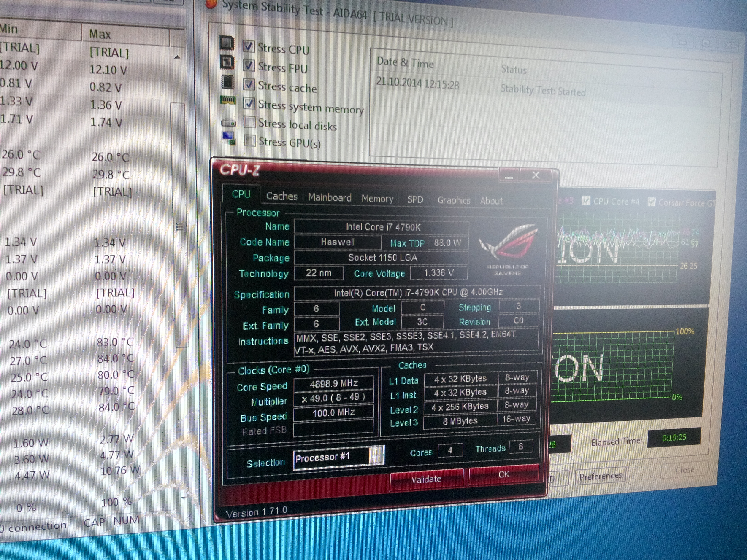The image size is (747, 560).
Task: Toggle the Stress system memory checkbox
Action: coord(249,103)
